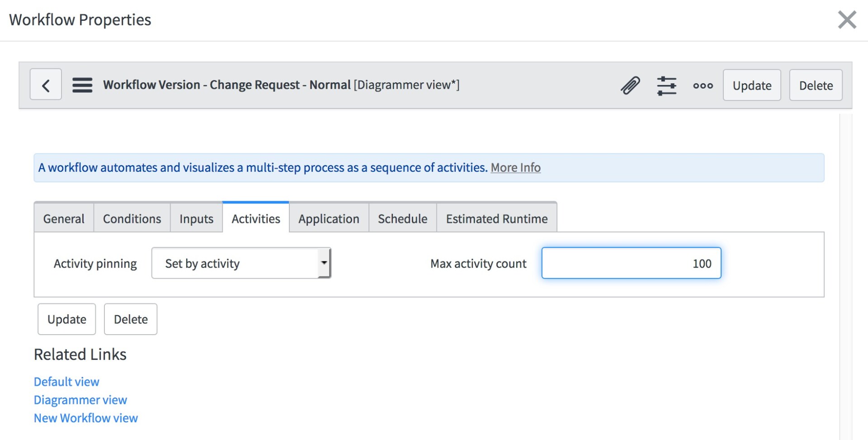Follow the Default view link
868x440 pixels.
pyautogui.click(x=66, y=382)
